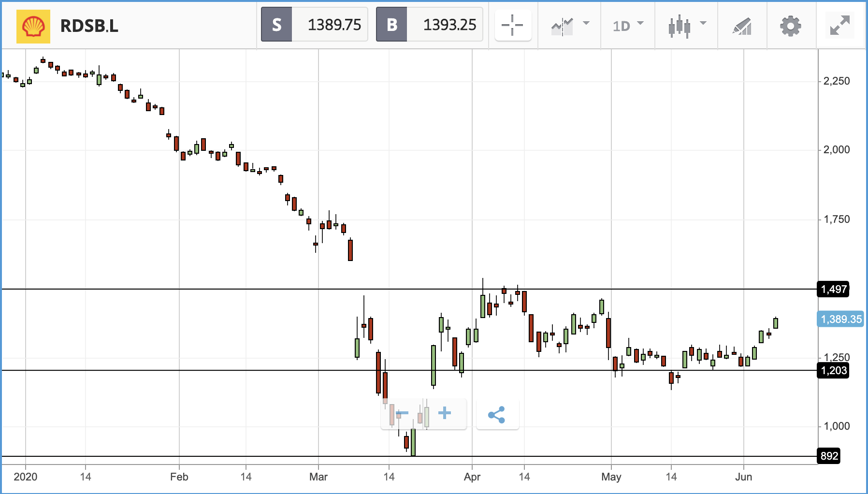Share the chart via share icon
The width and height of the screenshot is (868, 494).
(497, 415)
